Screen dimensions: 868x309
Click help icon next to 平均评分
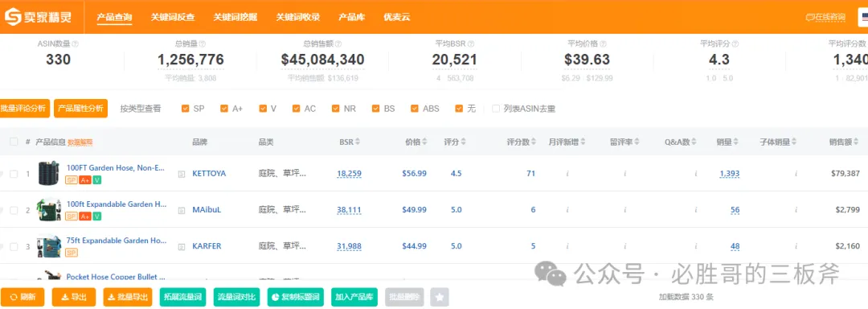735,43
